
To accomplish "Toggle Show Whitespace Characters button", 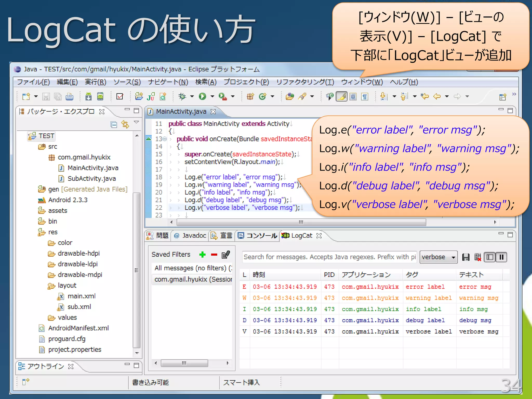I will tap(365, 97).
